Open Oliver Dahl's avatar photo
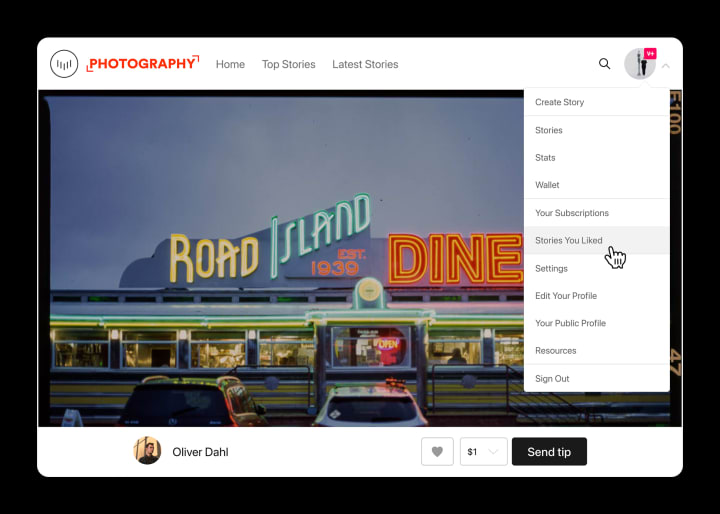 pos(147,451)
